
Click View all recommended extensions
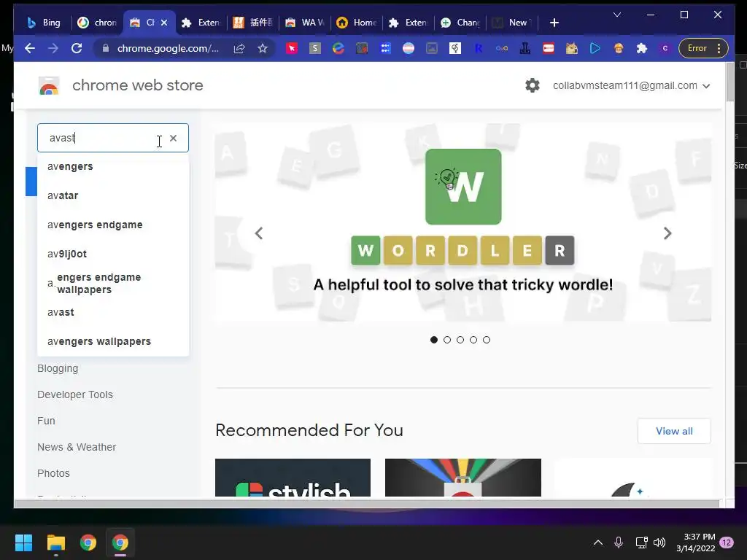point(674,431)
